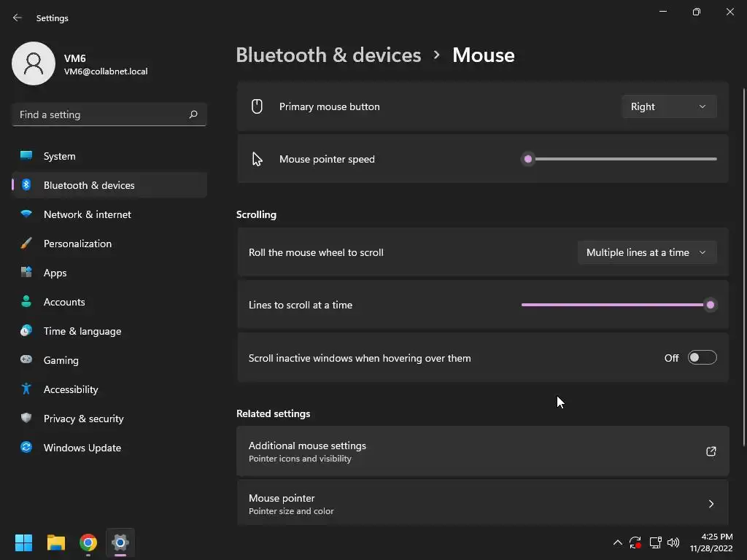The height and width of the screenshot is (560, 747).
Task: Click the Accessibility figure icon
Action: (26, 389)
